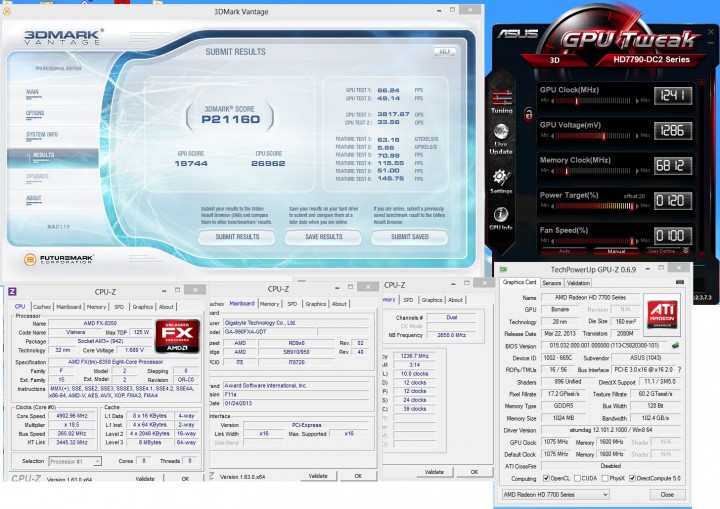Click the Close button in GPU-Z
720x509 pixels.
667,495
